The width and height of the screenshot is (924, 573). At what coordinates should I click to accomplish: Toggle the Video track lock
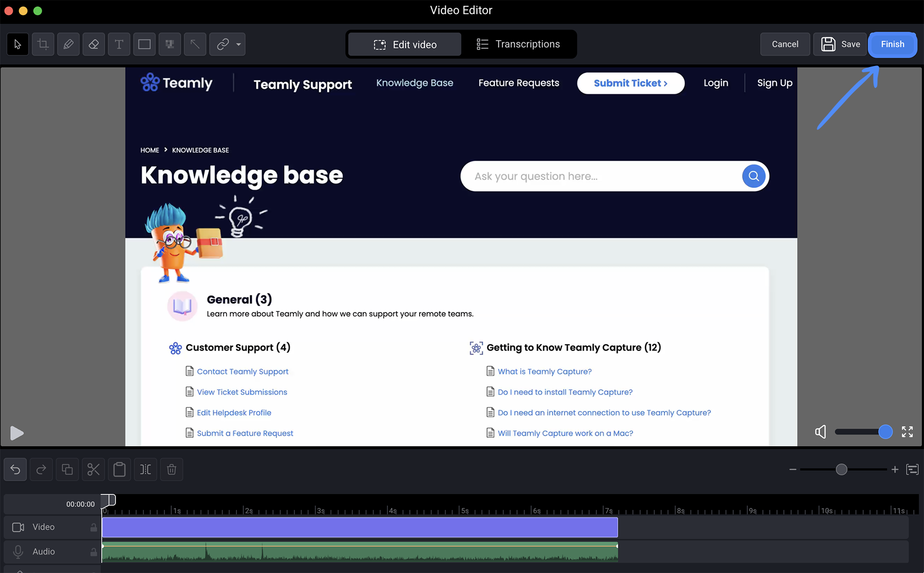click(x=94, y=527)
